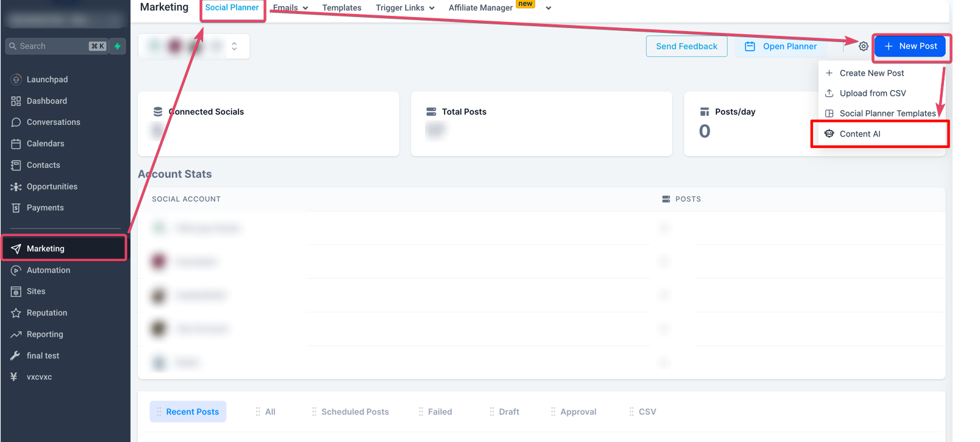Click the Total Posts card icon
Screen dimensions: 980x442
click(x=431, y=112)
